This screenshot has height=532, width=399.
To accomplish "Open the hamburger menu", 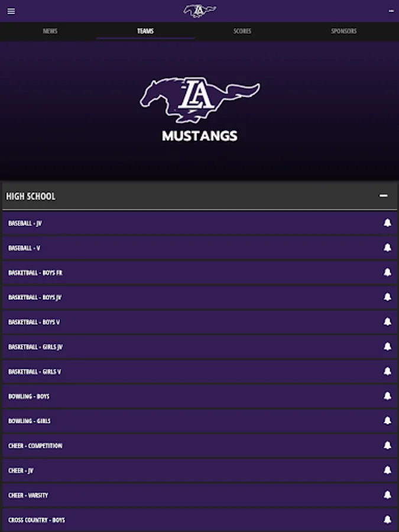I will pos(11,11).
